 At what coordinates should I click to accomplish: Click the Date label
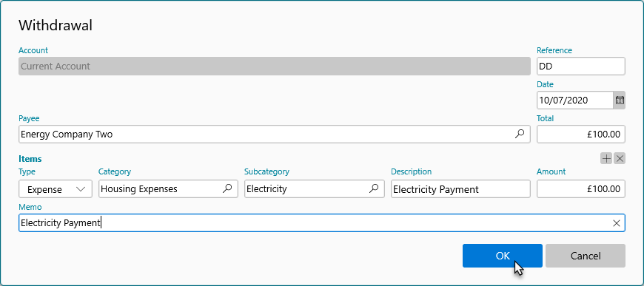(545, 84)
